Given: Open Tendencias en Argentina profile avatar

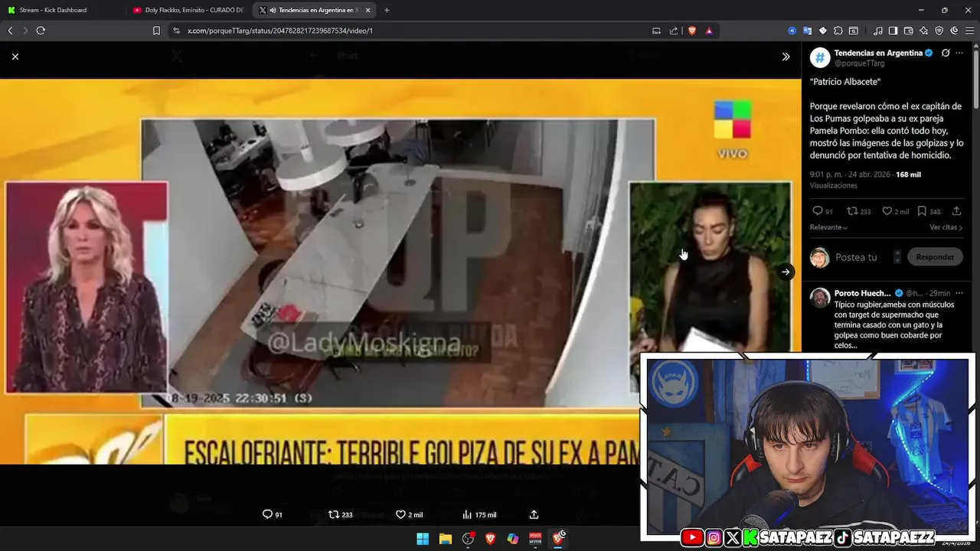Looking at the screenshot, I should [x=820, y=57].
